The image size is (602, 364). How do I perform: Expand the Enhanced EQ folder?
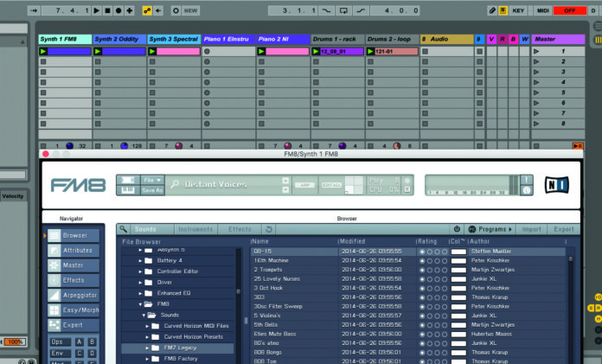tap(140, 293)
